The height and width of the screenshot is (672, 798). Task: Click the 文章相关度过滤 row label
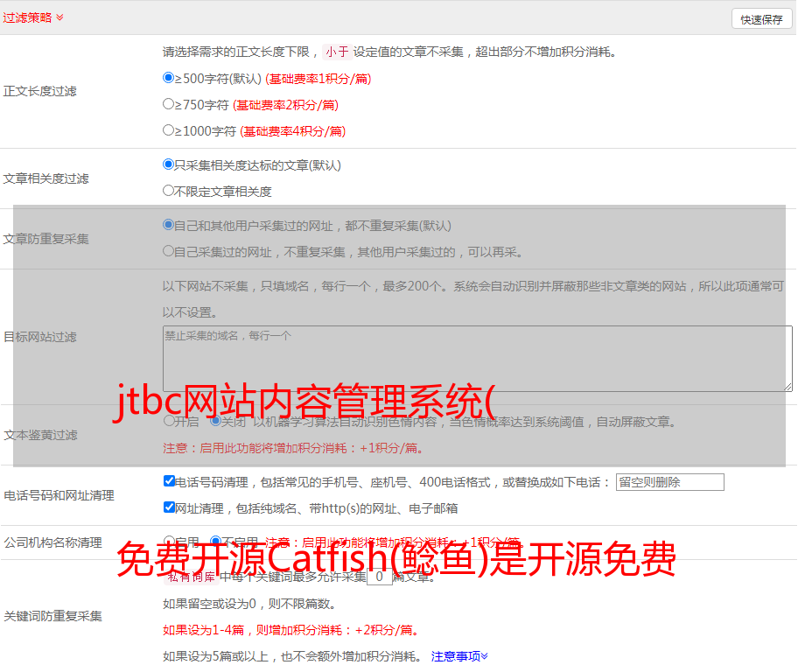click(x=46, y=178)
